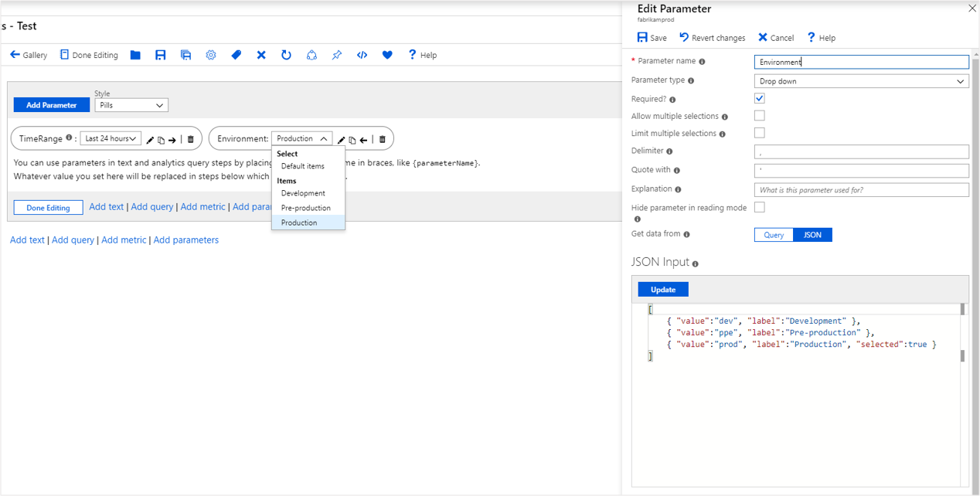Open the Style Pills dropdown

(131, 105)
